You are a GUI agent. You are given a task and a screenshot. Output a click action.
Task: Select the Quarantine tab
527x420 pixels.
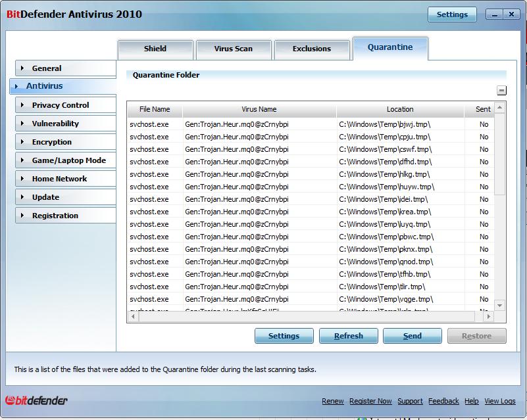[x=390, y=48]
